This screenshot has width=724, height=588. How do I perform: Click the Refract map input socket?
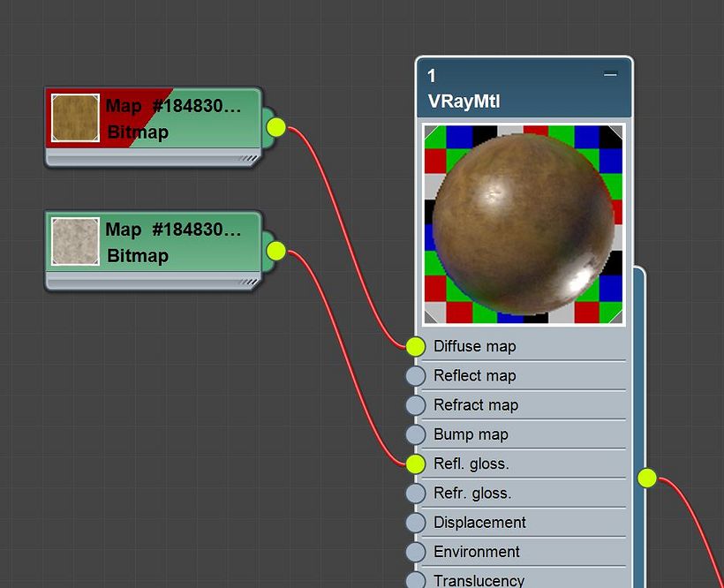point(416,405)
